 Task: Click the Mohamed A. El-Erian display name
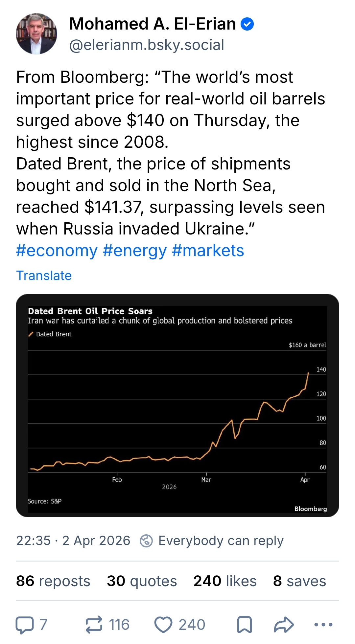coord(153,24)
